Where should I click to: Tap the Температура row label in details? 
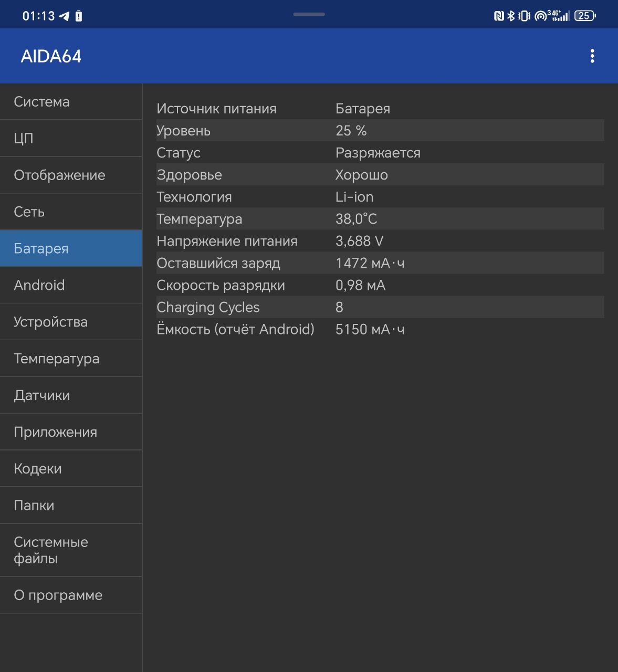point(200,219)
